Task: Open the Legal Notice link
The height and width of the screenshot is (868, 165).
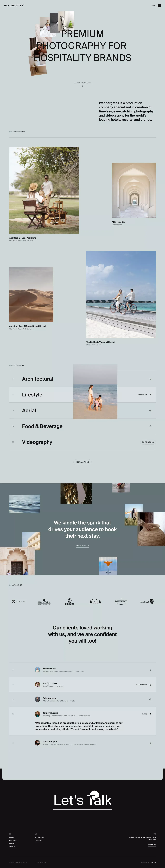Action: [x=40, y=862]
